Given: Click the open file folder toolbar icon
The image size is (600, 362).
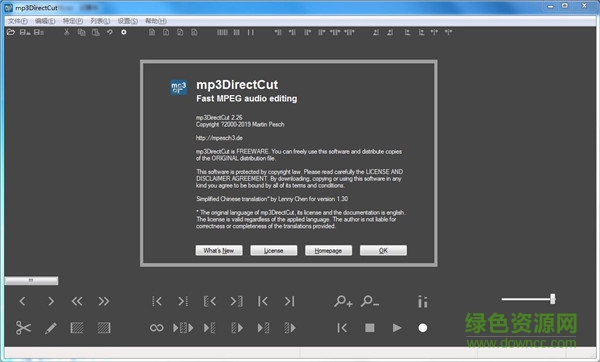Looking at the screenshot, I should (x=11, y=33).
